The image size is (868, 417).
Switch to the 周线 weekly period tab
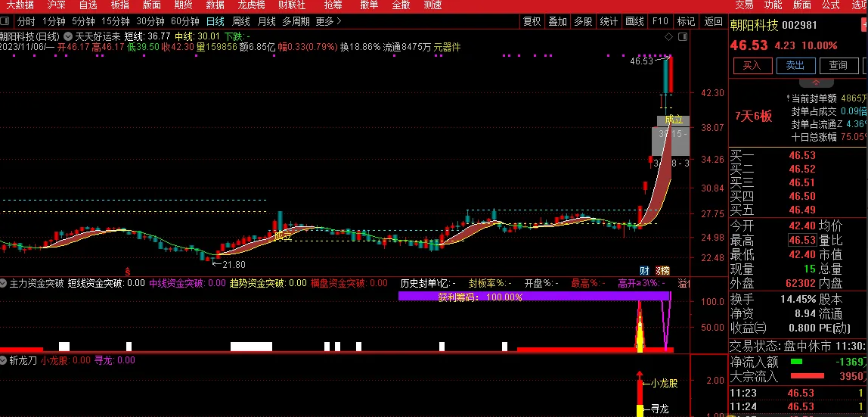pos(241,21)
